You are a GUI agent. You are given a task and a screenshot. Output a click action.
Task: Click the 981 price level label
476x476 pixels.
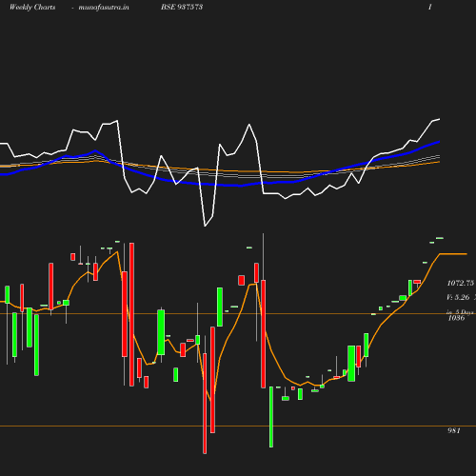pyautogui.click(x=454, y=430)
